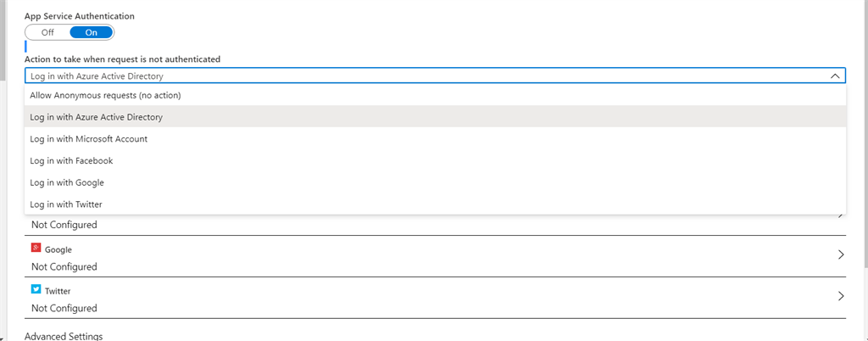Select Log in with Microsoft Account
The image size is (868, 341).
click(88, 139)
